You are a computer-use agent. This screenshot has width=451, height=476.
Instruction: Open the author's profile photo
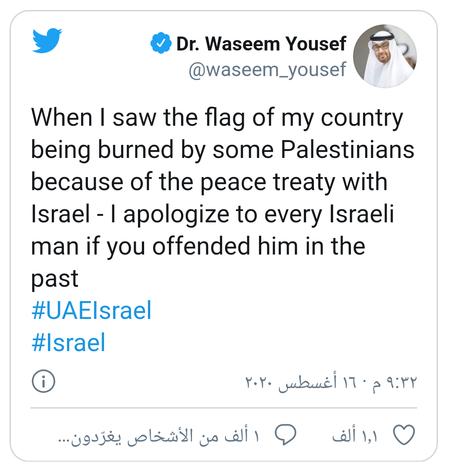pyautogui.click(x=385, y=56)
